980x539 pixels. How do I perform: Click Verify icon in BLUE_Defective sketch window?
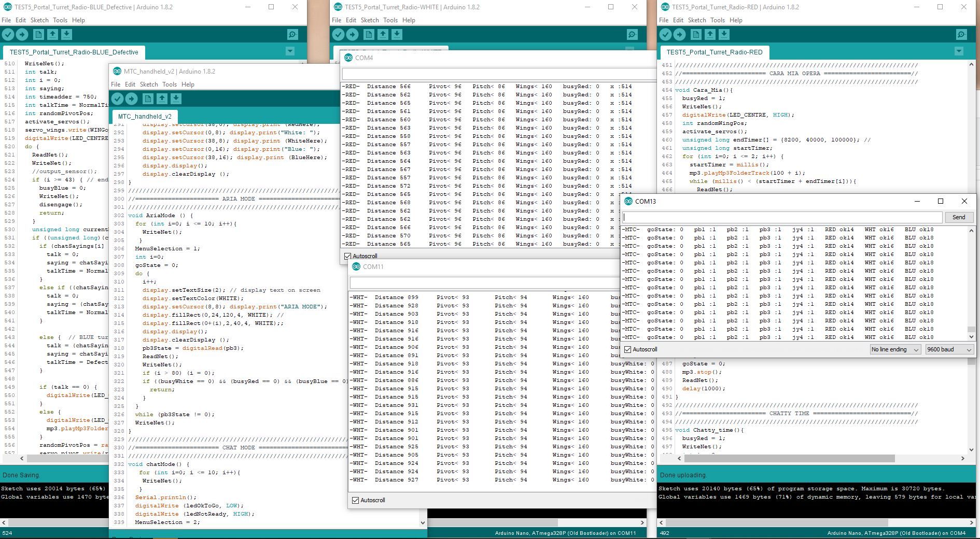8,35
